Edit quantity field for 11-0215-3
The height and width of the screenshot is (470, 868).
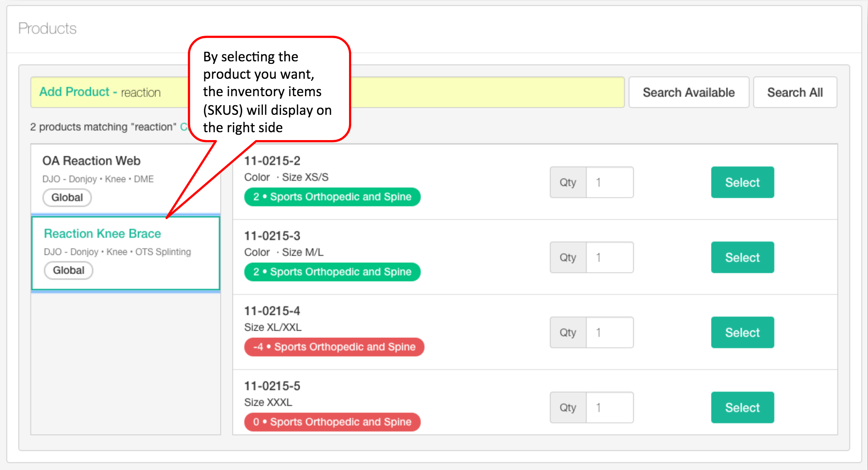(609, 257)
